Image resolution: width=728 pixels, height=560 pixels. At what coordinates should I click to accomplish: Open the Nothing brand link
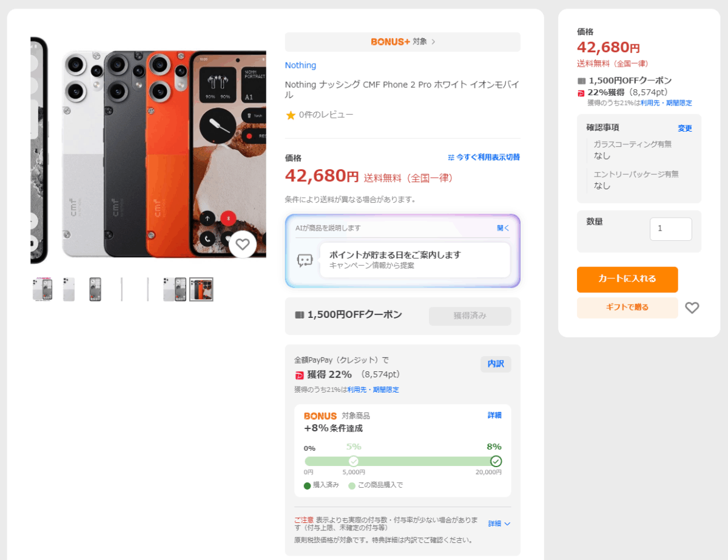300,66
